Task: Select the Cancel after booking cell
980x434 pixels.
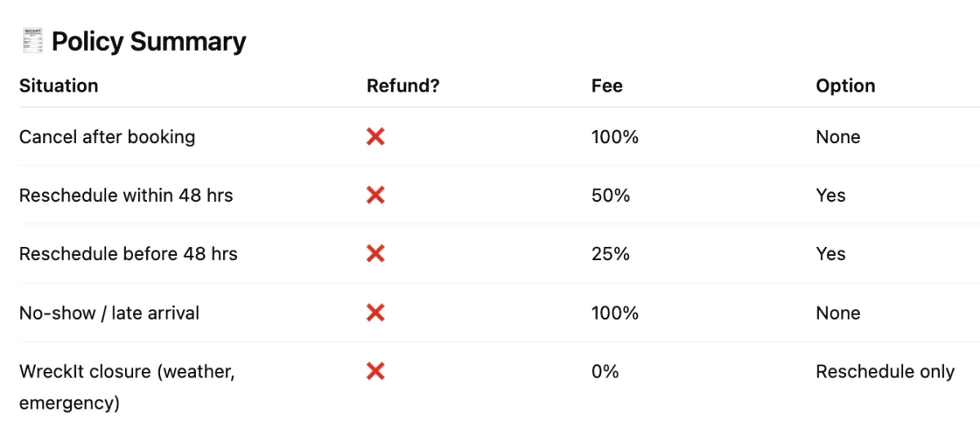Action: 107,136
